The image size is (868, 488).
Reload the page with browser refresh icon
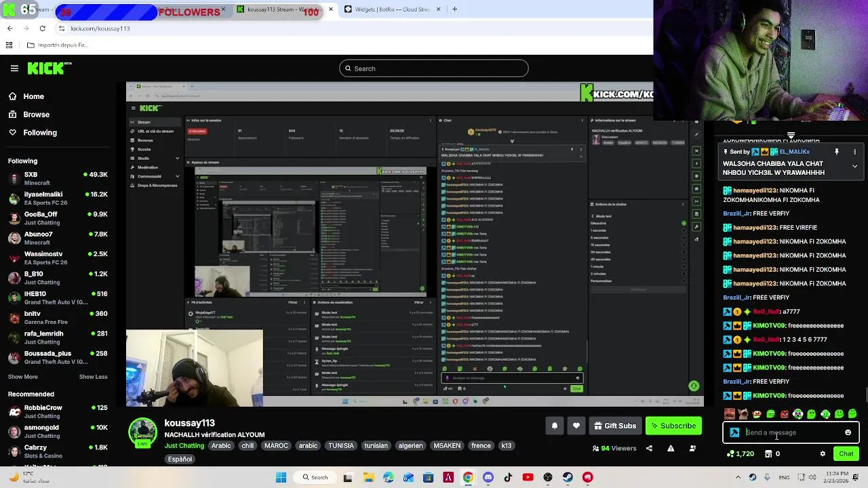point(42,28)
